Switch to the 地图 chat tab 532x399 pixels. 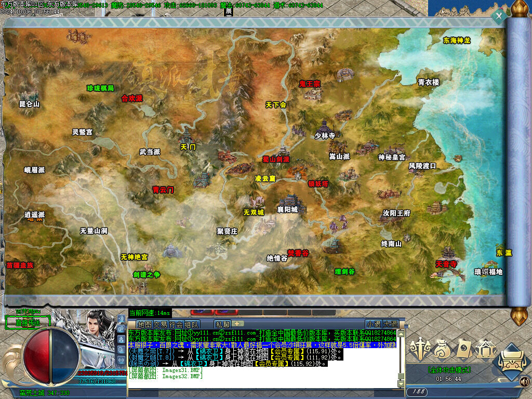point(145,325)
